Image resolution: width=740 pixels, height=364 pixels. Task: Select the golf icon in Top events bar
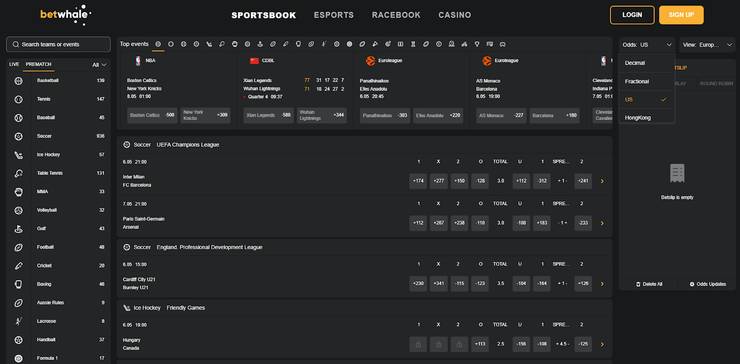pos(260,44)
